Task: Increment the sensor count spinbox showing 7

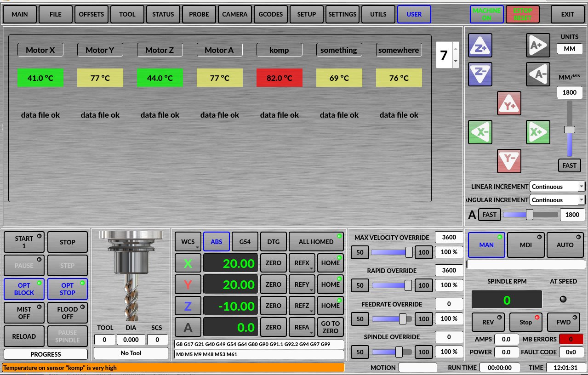Action: pyautogui.click(x=456, y=49)
